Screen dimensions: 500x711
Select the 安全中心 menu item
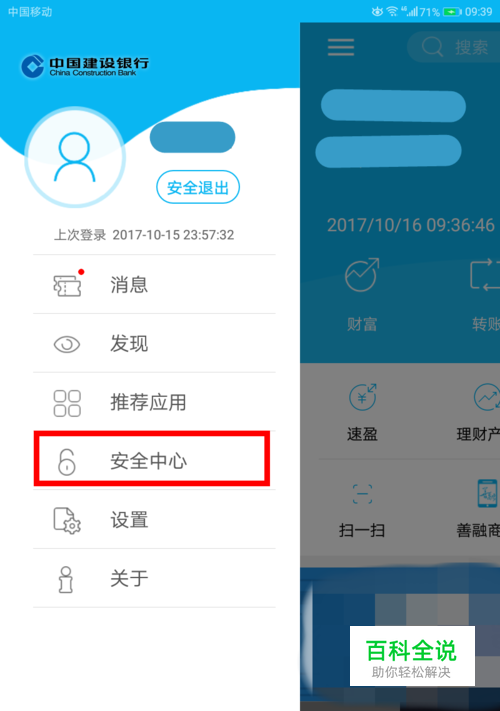coord(152,459)
